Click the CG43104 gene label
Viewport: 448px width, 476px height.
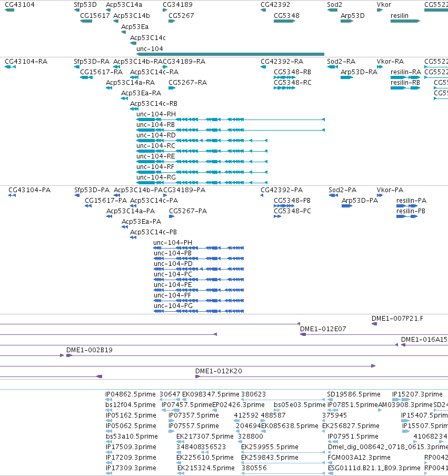pos(19,5)
